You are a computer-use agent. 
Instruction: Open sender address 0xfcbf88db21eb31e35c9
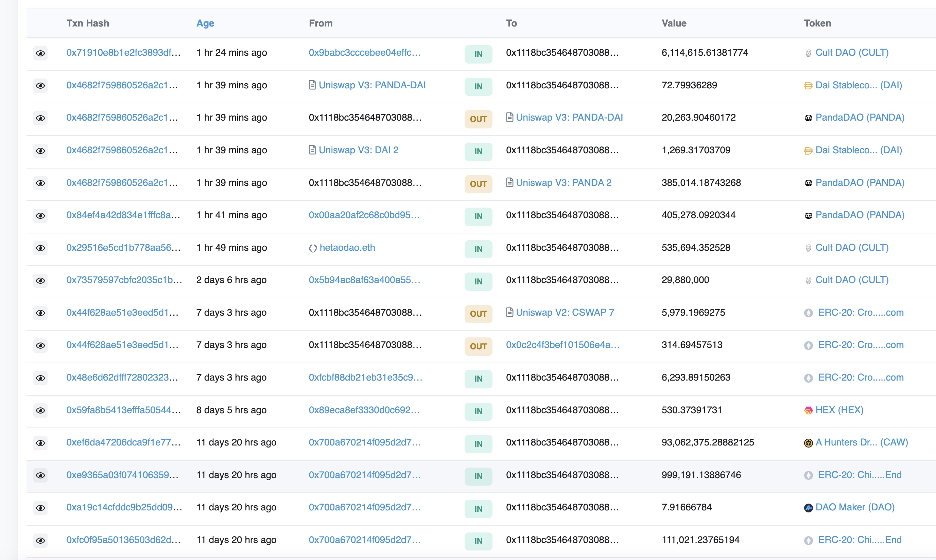[365, 378]
